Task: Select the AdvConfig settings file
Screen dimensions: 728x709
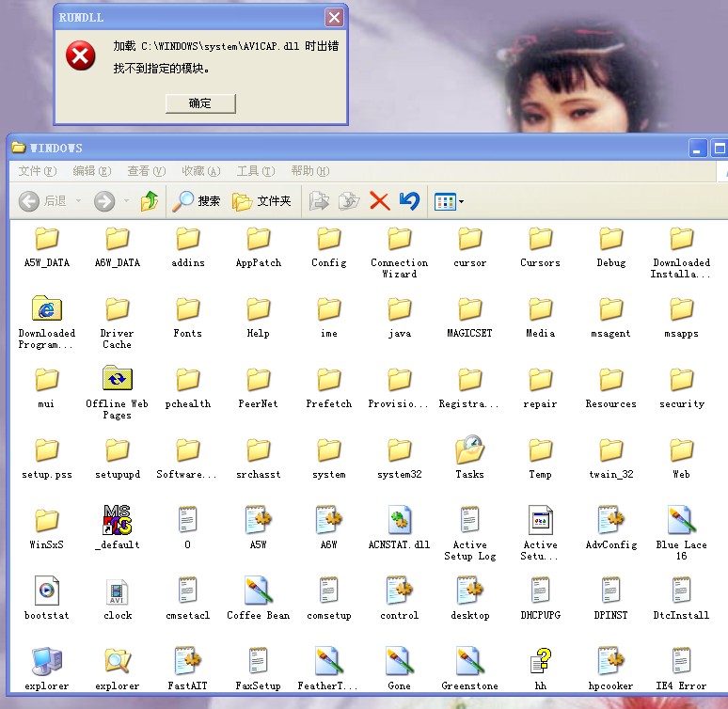Action: pyautogui.click(x=611, y=528)
